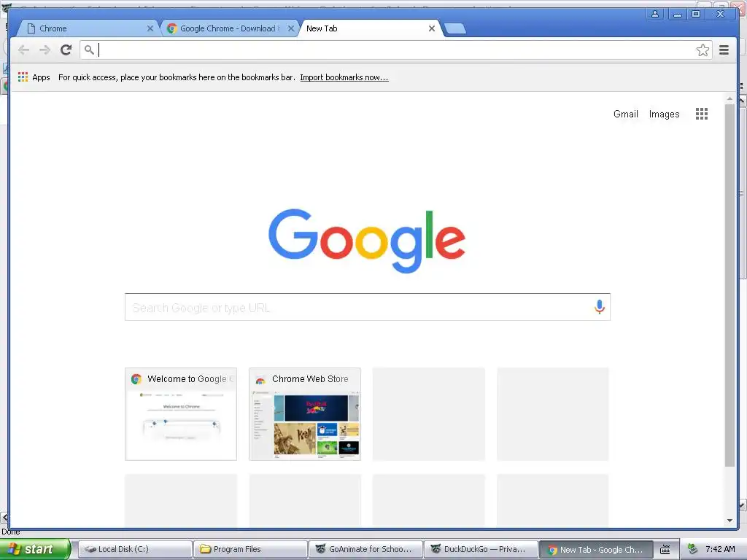
Task: Open a new tab with the new tab button
Action: point(455,29)
